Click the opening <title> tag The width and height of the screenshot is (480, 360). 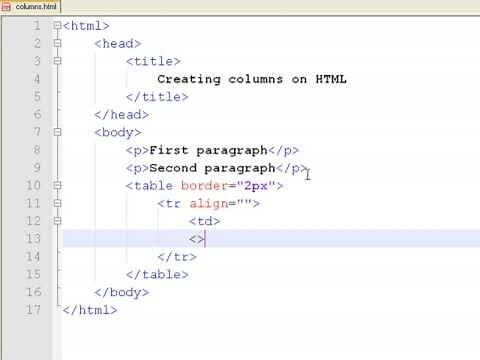153,61
